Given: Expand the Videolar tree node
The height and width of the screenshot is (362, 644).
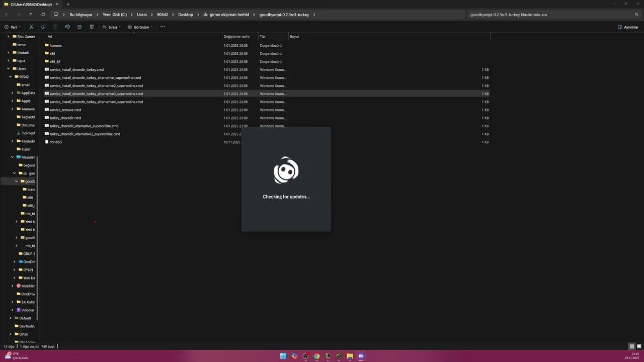Looking at the screenshot, I should tap(12, 310).
